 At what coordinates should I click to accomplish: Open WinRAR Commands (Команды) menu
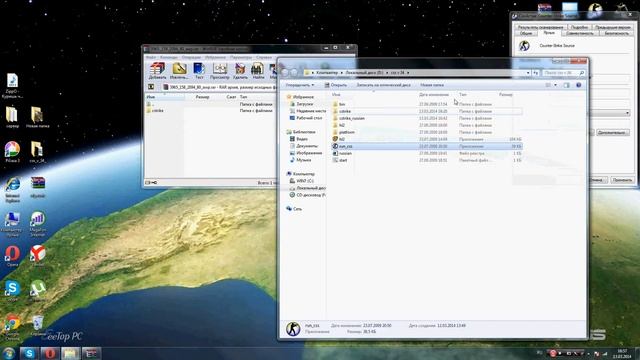(x=169, y=57)
